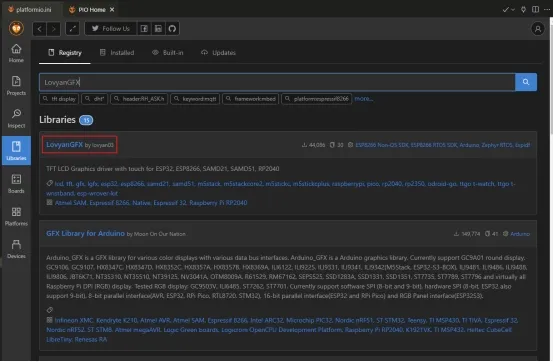Viewport: 553px width, 362px height.
Task: Open the Platforms section
Action: (16, 216)
